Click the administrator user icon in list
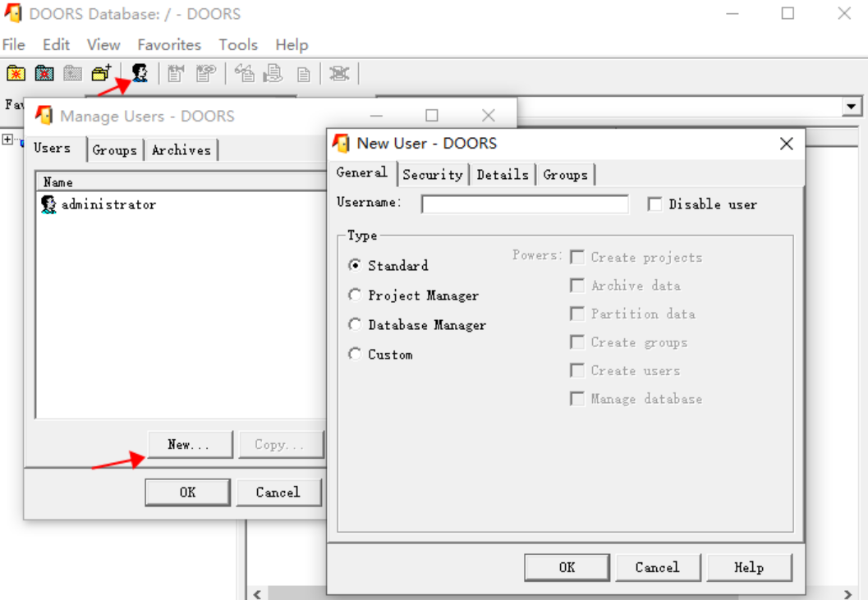This screenshot has height=600, width=868. (x=48, y=204)
